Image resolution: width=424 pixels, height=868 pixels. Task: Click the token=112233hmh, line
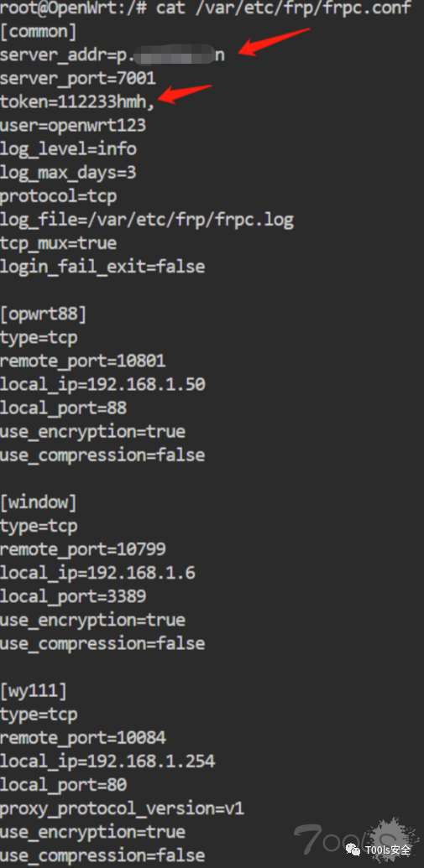(77, 101)
